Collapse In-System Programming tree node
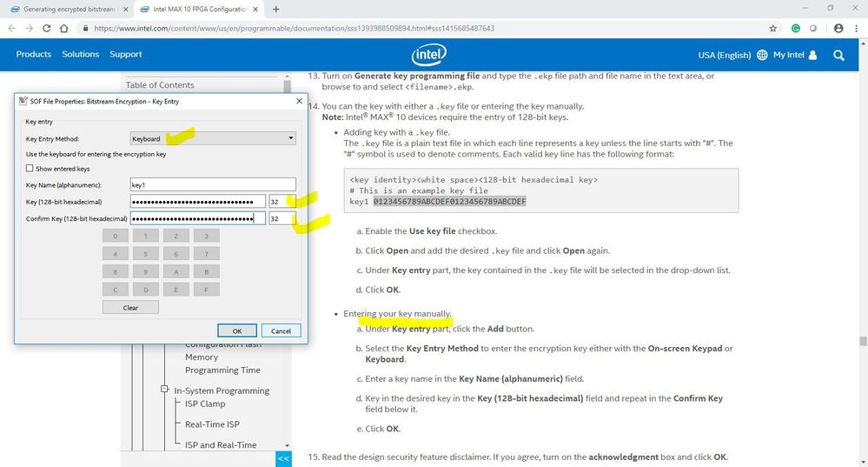This screenshot has width=868, height=467. pyautogui.click(x=164, y=390)
